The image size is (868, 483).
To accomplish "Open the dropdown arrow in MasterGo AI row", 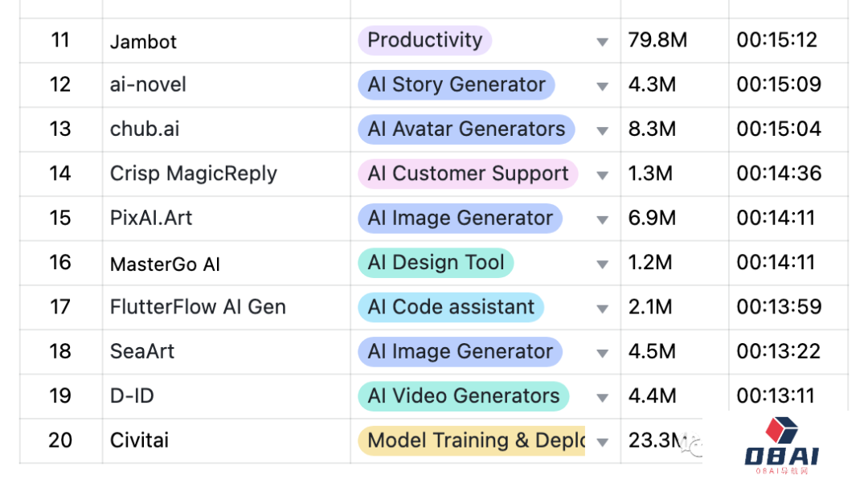I will (x=602, y=264).
